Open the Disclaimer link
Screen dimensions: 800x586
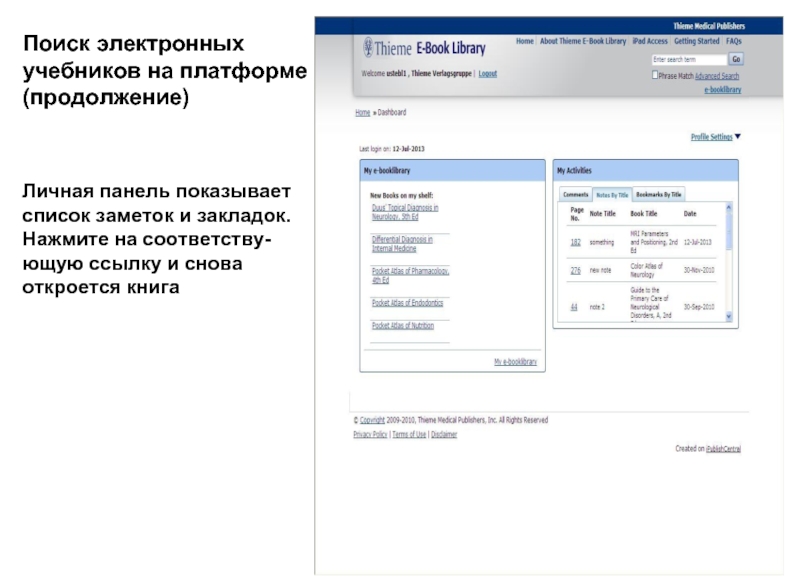coord(444,435)
